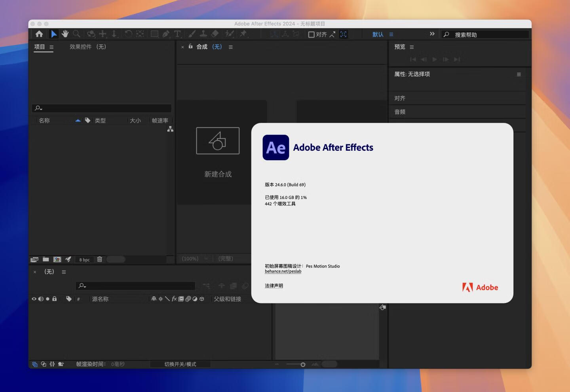Select the Pen tool
The width and height of the screenshot is (570, 392).
[x=166, y=34]
